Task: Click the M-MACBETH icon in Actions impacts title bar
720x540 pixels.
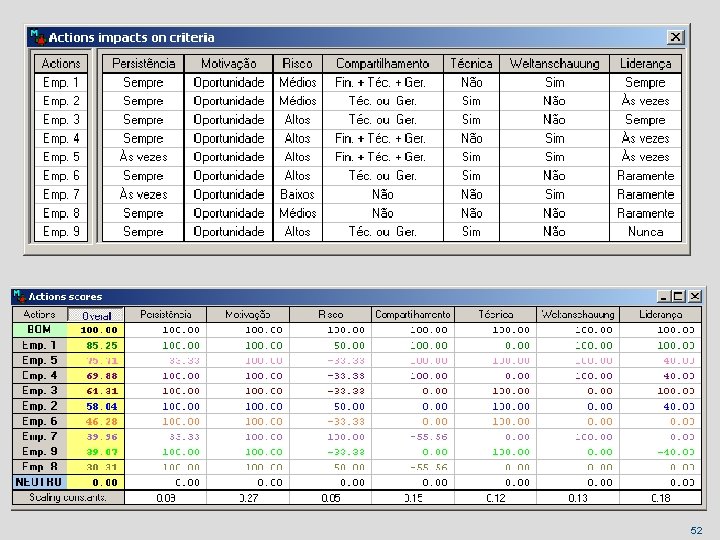Action: coord(38,37)
